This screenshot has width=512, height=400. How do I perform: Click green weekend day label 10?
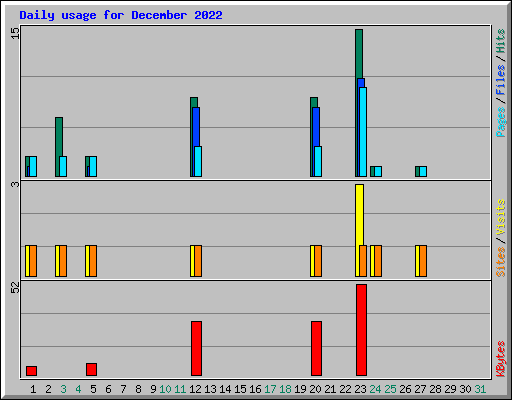click(165, 389)
